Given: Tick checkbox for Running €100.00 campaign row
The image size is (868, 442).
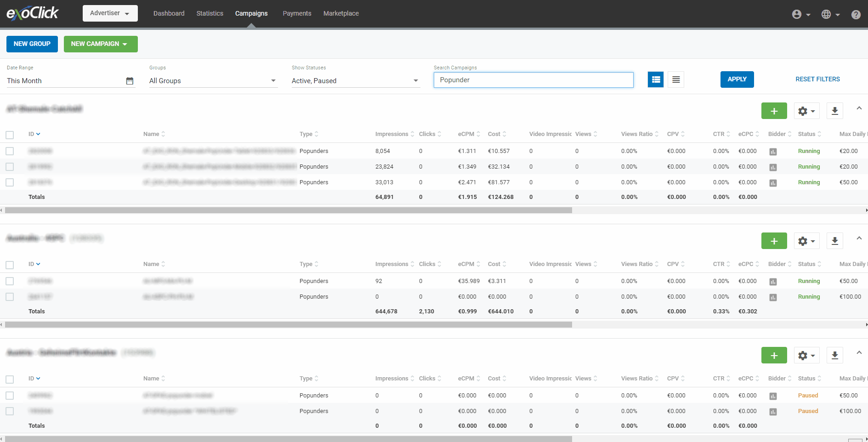Looking at the screenshot, I should (10, 297).
